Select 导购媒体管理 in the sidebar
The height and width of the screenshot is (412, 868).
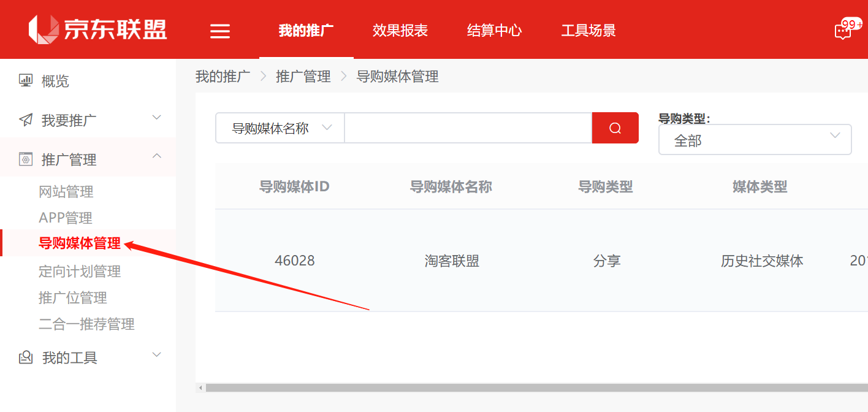[x=80, y=243]
